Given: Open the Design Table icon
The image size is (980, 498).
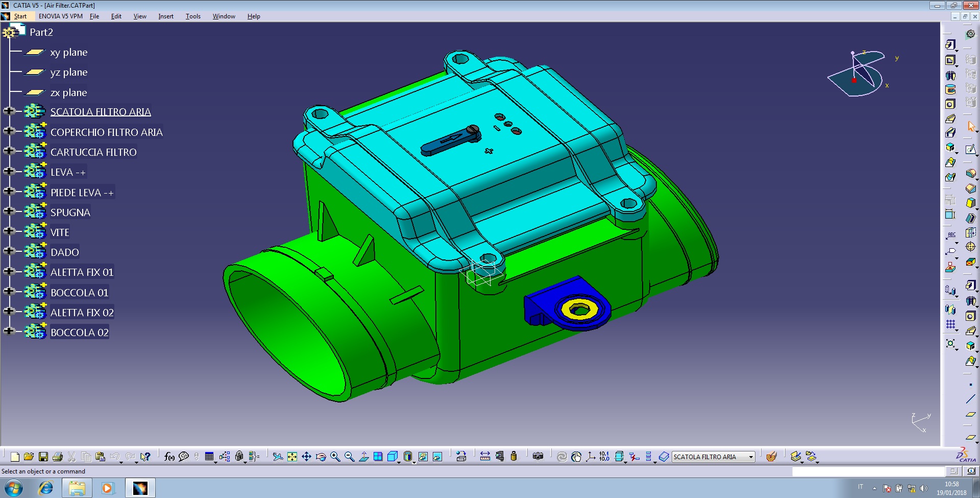Looking at the screenshot, I should (x=209, y=457).
